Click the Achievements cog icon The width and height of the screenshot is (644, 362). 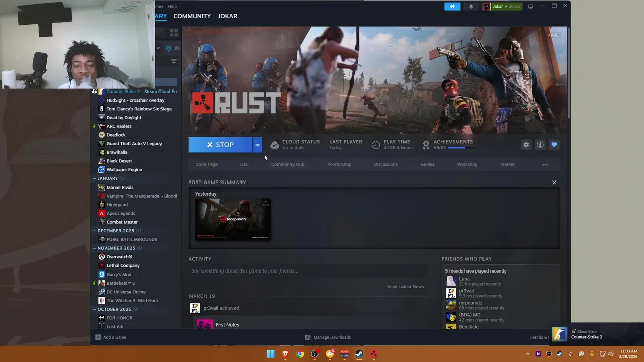click(x=426, y=145)
